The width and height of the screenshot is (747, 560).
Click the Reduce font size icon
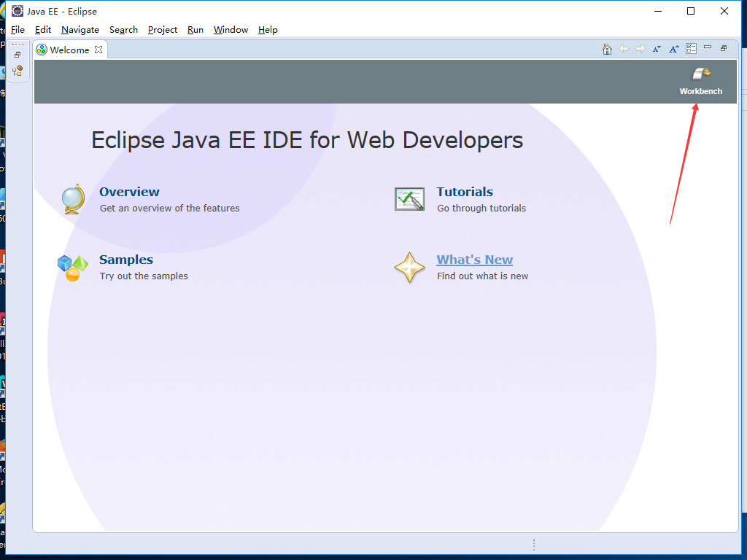tap(657, 49)
